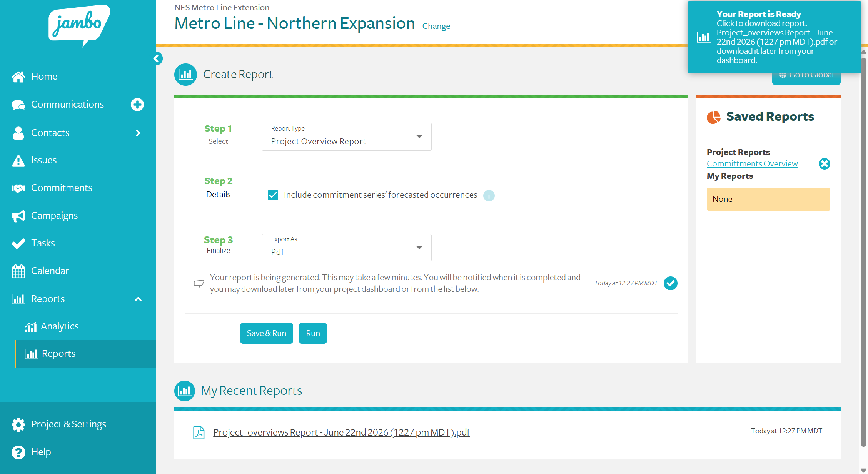
Task: Click the info icon beside forecasted occurrences
Action: 489,196
